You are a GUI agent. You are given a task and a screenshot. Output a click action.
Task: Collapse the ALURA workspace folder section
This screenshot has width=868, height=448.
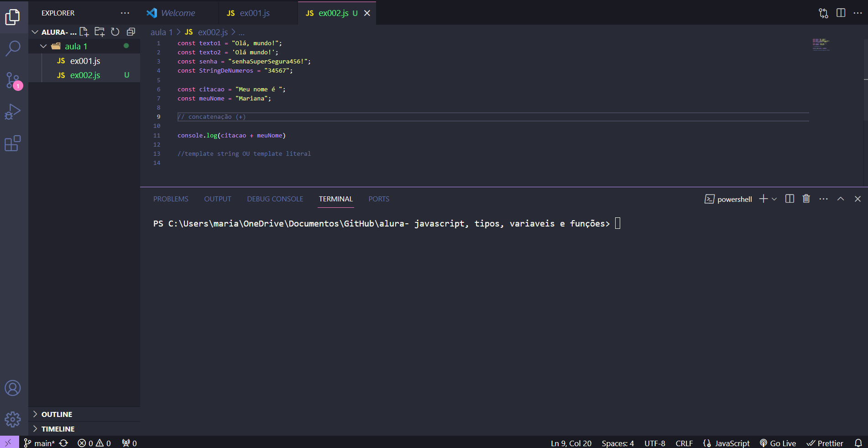coord(55,32)
